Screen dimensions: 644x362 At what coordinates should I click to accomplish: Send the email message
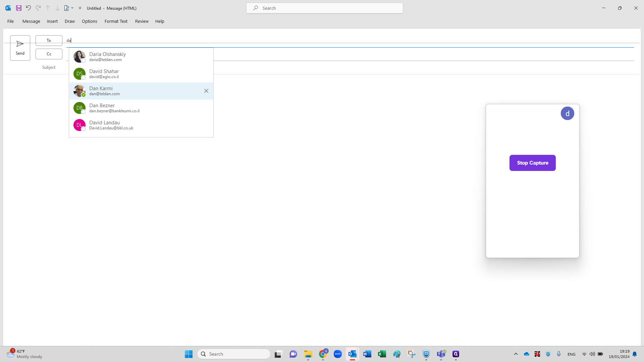20,48
